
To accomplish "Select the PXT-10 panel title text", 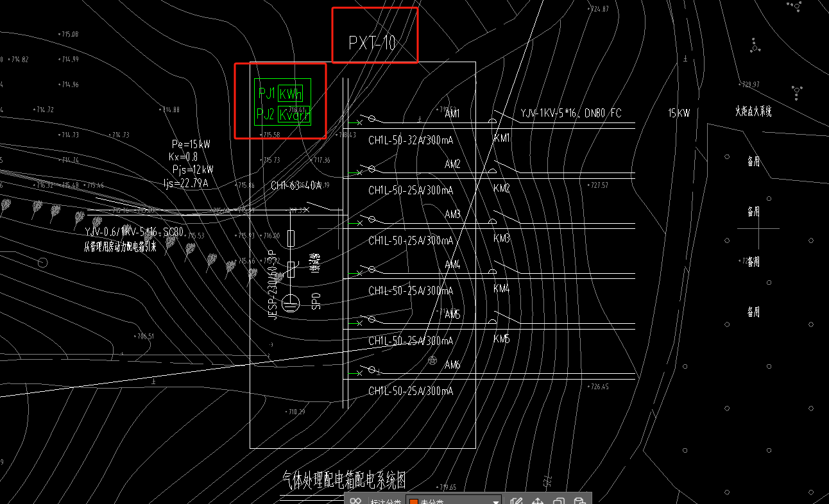I will click(372, 43).
